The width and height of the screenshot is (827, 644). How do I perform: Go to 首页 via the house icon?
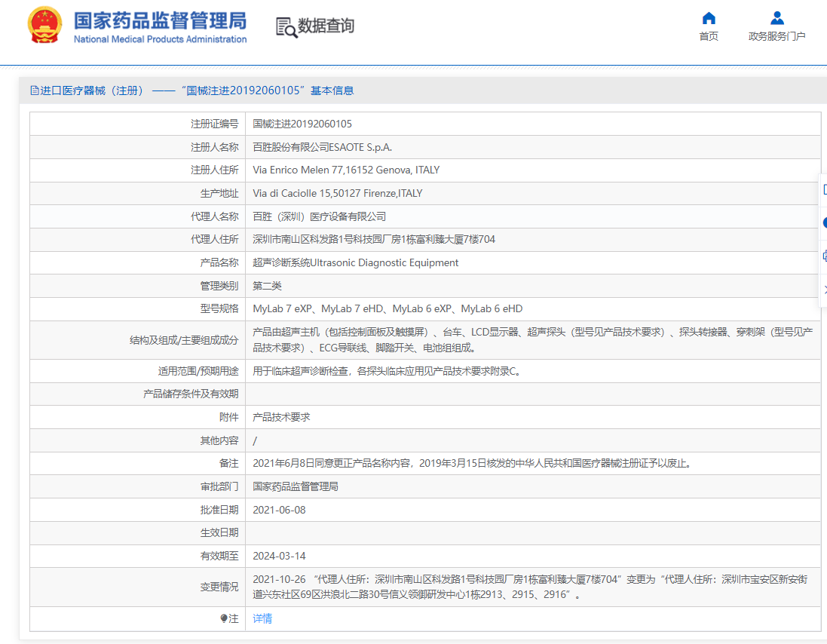coord(709,18)
